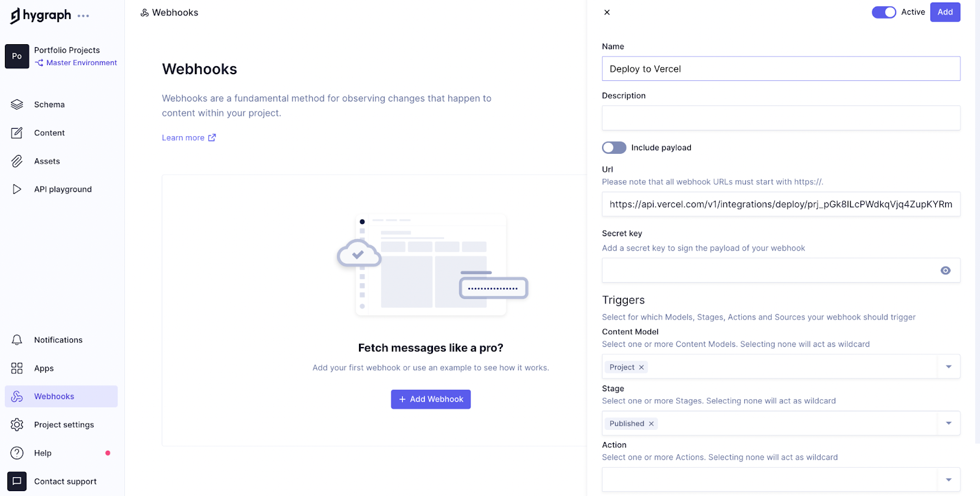980x496 pixels.
Task: Click the API playground play icon
Action: click(x=17, y=189)
